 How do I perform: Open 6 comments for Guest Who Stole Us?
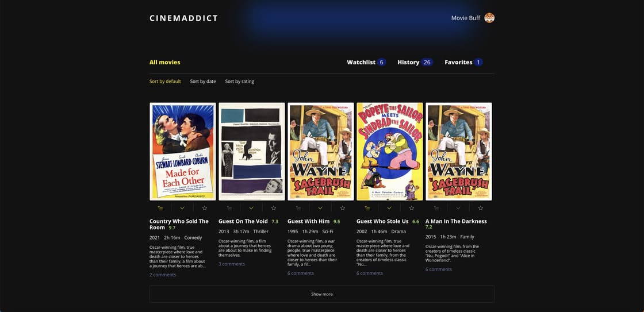pyautogui.click(x=370, y=273)
